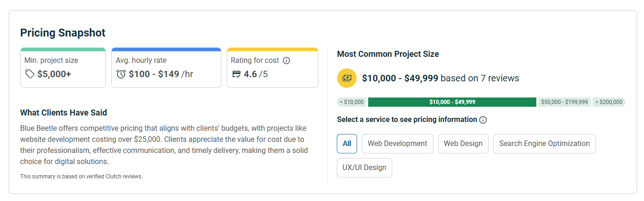Pick the UX/UI Design service filter
The width and height of the screenshot is (644, 201).
tap(365, 168)
